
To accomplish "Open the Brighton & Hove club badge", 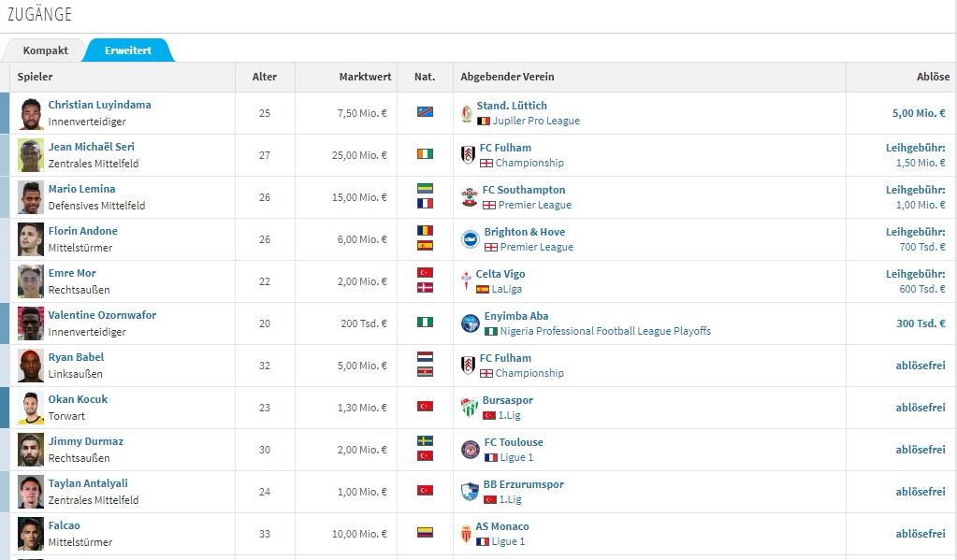I will click(471, 239).
